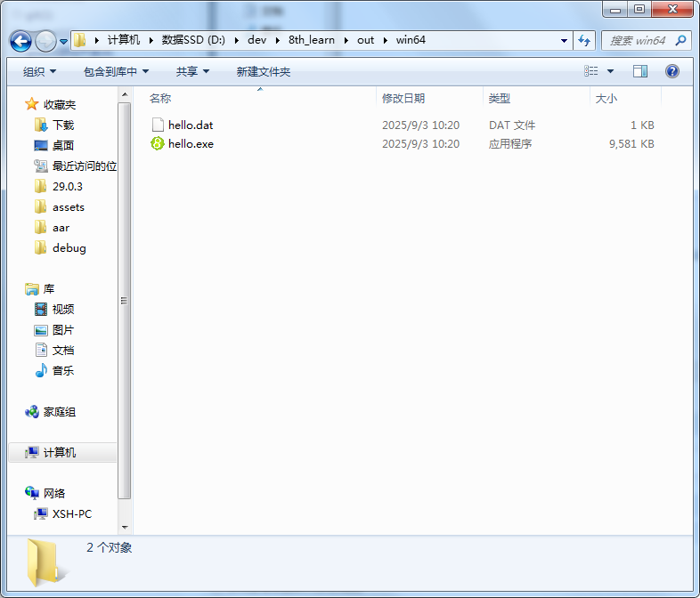
Task: Open the 图片 library
Action: [63, 329]
